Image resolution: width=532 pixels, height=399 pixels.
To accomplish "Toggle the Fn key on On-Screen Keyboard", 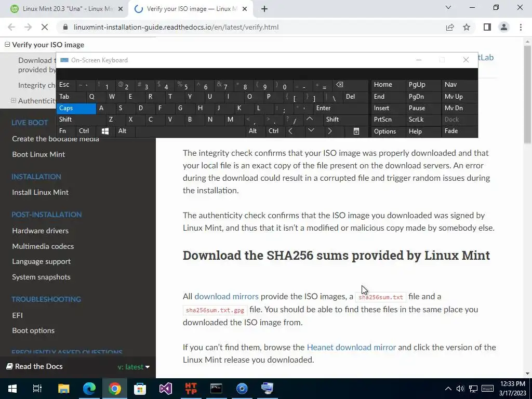I will [x=66, y=131].
